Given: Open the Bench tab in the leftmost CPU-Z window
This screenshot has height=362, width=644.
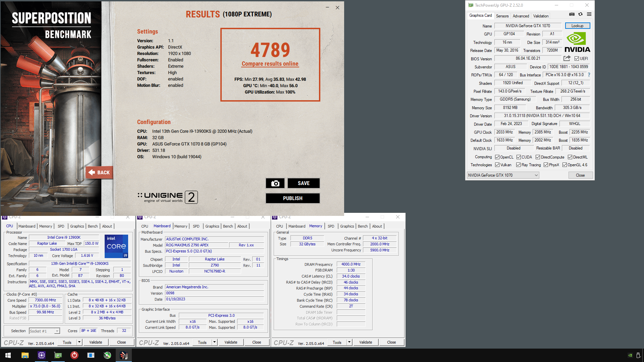Looking at the screenshot, I should (x=93, y=226).
